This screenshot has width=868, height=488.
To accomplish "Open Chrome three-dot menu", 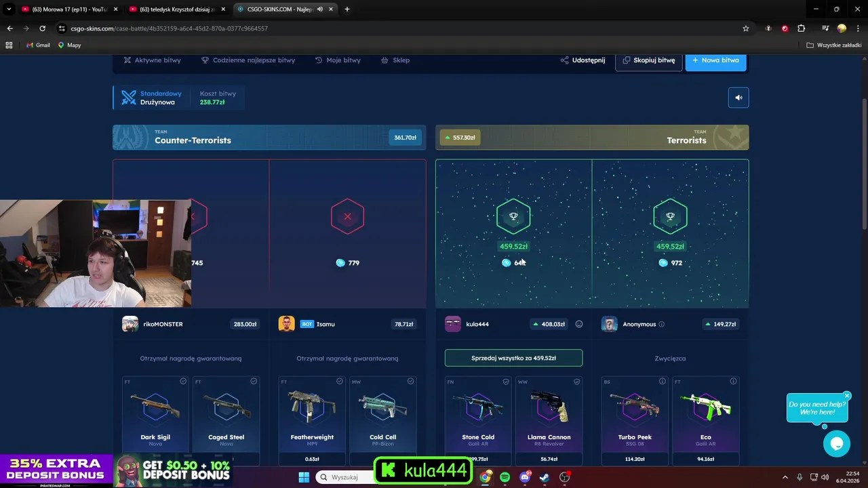I will coord(858,28).
